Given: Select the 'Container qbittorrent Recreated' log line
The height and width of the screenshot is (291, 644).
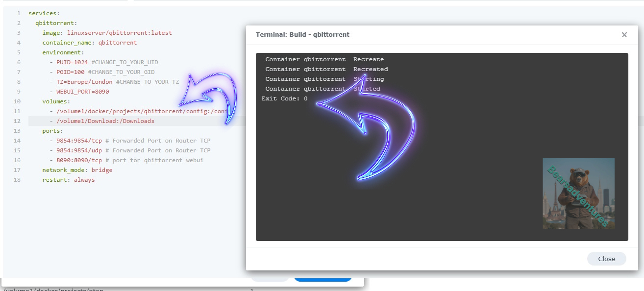Looking at the screenshot, I should (326, 69).
